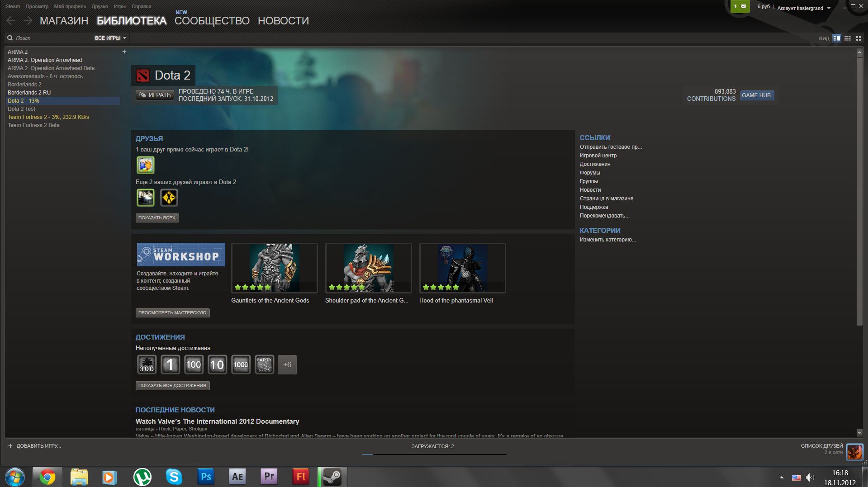868x487 pixels.
Task: Open the Просмотр menu
Action: click(x=37, y=6)
